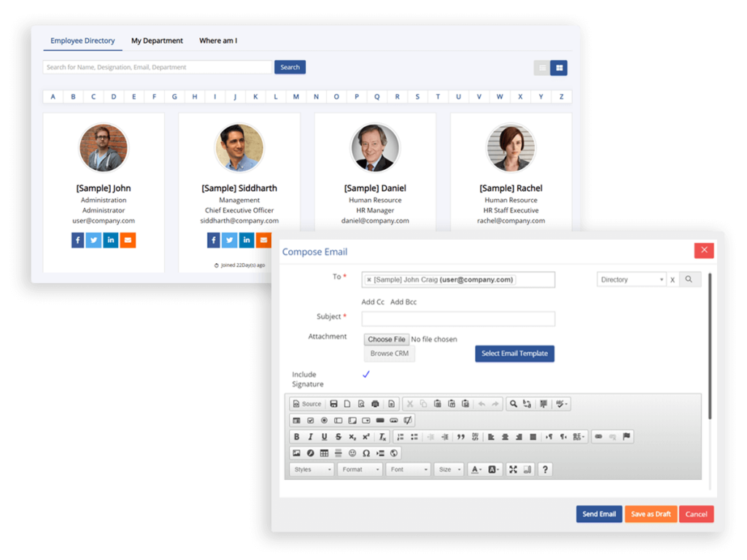Click the Print icon in the editor toolbar
The image size is (747, 560).
pyautogui.click(x=375, y=403)
